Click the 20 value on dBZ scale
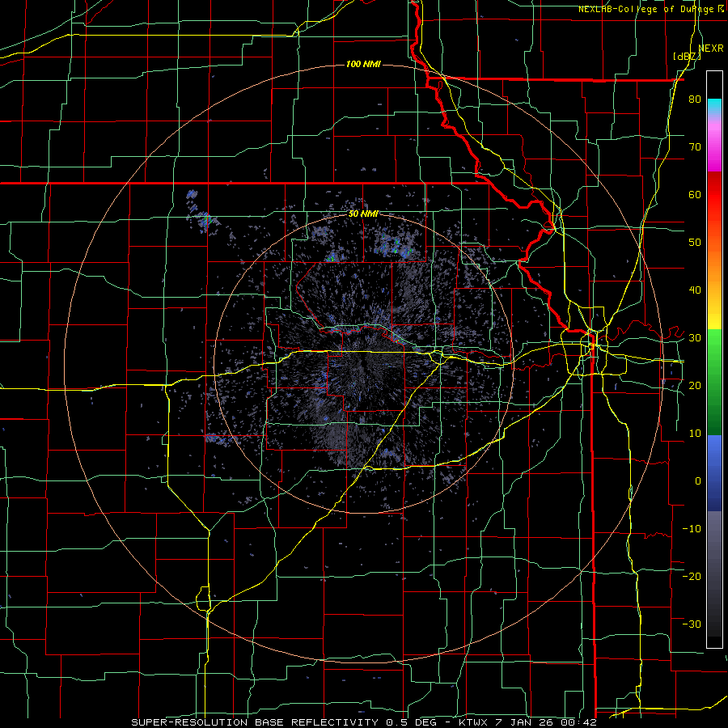This screenshot has width=728, height=728. (695, 385)
